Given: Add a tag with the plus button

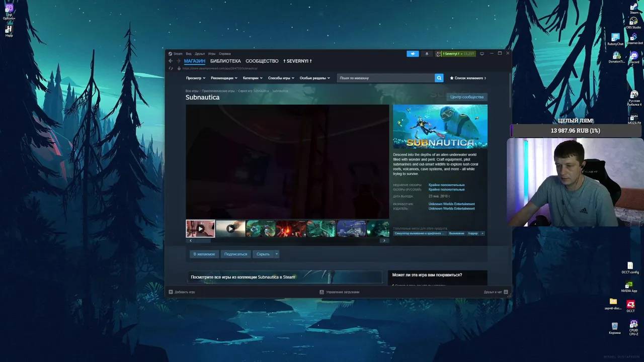Looking at the screenshot, I should [482, 233].
